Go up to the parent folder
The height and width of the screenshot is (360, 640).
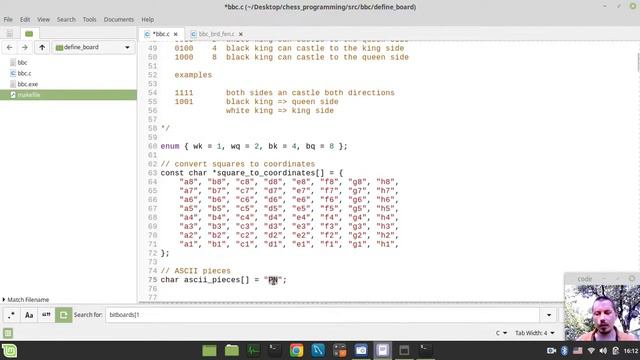click(42, 47)
